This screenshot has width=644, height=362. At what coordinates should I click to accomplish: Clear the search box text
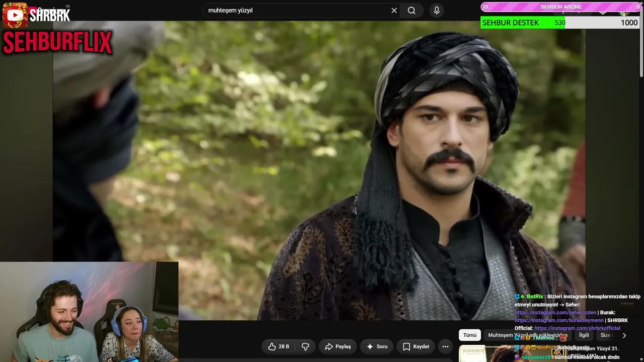tap(394, 11)
